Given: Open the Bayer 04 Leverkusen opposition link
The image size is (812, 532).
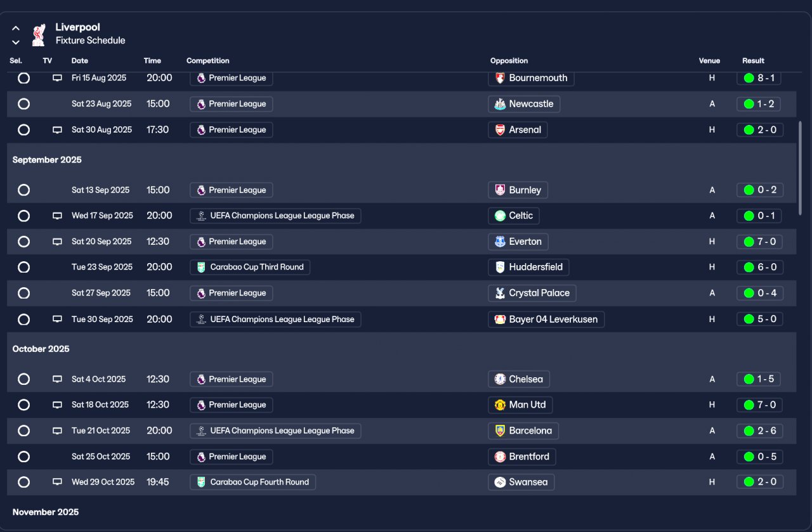Looking at the screenshot, I should tap(553, 320).
